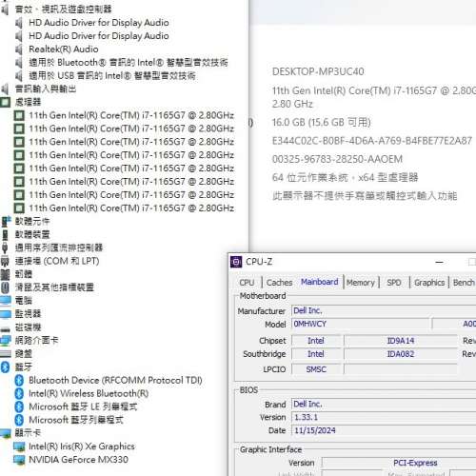This screenshot has height=476, width=476.
Task: Select last i7-1165G7 processor entry
Action: [x=131, y=208]
